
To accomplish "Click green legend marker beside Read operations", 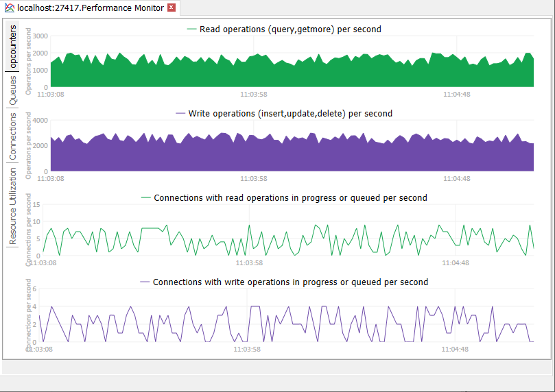I will point(191,29).
